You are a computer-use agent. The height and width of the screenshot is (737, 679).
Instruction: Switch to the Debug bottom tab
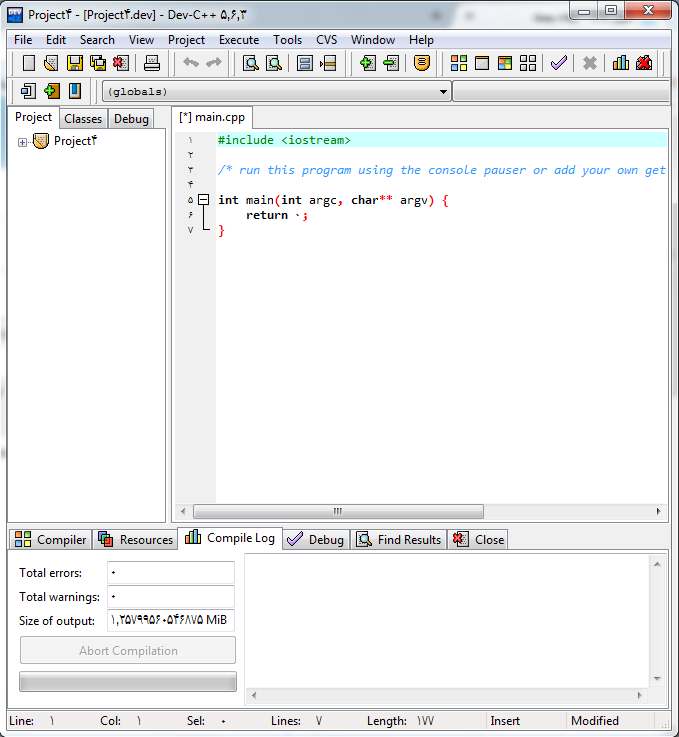(x=316, y=540)
